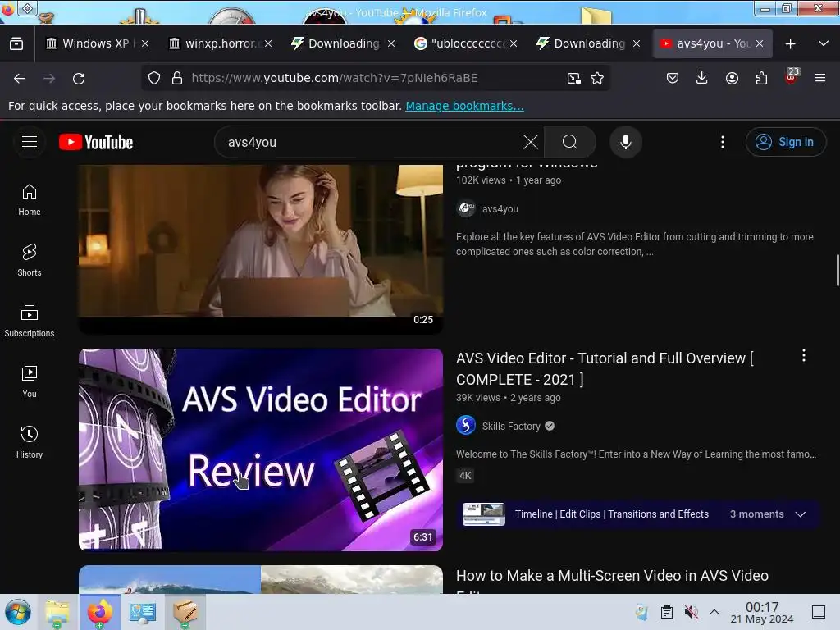The width and height of the screenshot is (840, 630).
Task: Play the woman with laptop thumbnail
Action: 261,249
